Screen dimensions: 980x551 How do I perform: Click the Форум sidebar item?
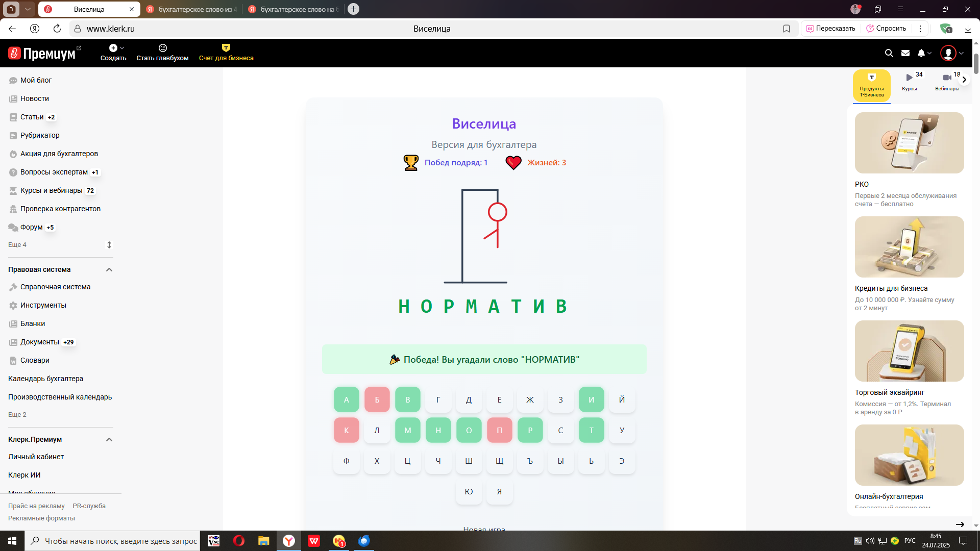(31, 227)
